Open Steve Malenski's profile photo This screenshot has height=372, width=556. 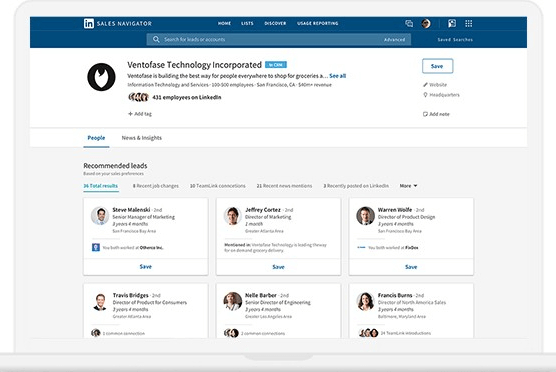tap(100, 216)
